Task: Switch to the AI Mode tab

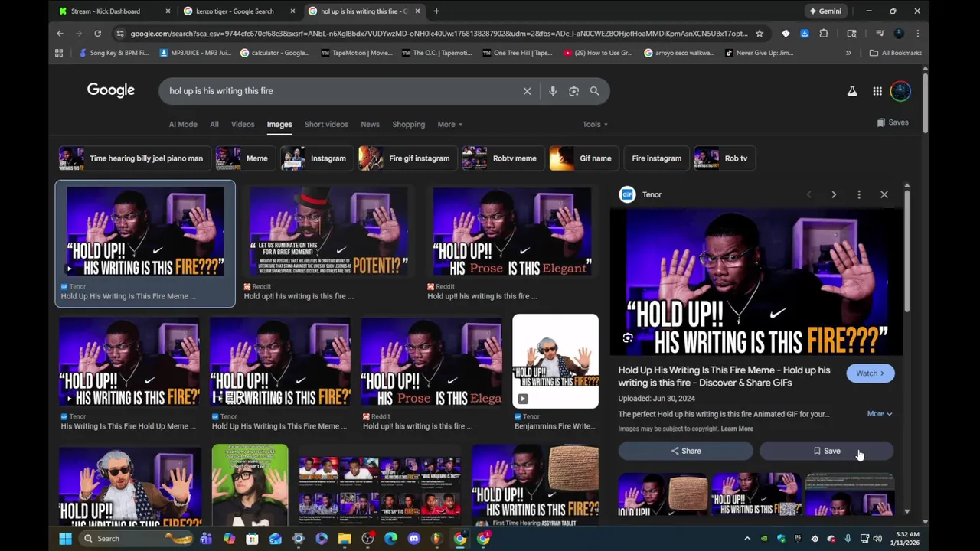Action: [x=183, y=124]
